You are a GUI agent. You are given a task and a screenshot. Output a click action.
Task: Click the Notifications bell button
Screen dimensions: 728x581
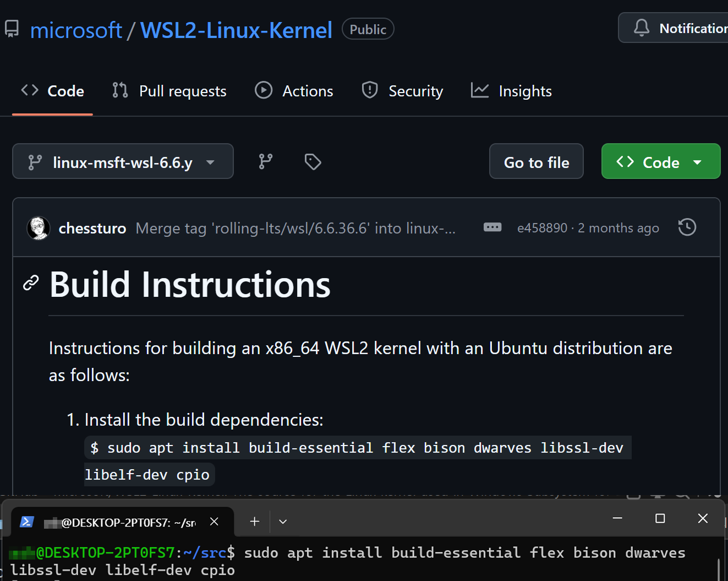coord(674,28)
